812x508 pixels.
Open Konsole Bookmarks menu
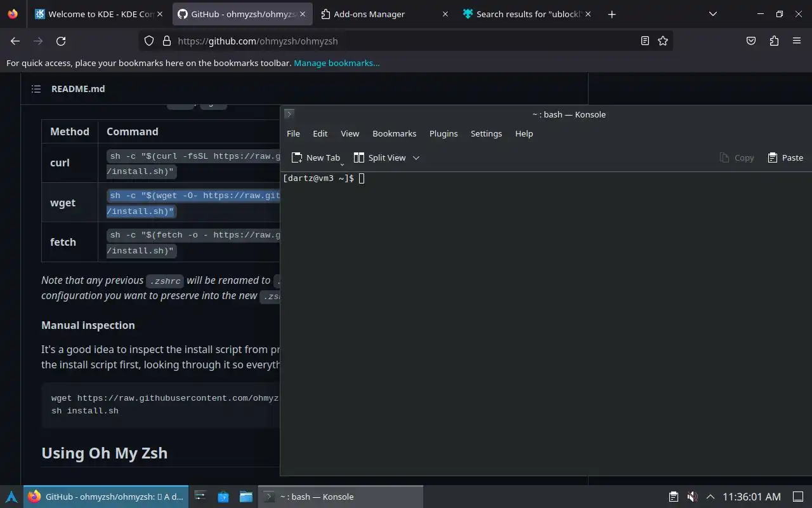click(x=395, y=133)
